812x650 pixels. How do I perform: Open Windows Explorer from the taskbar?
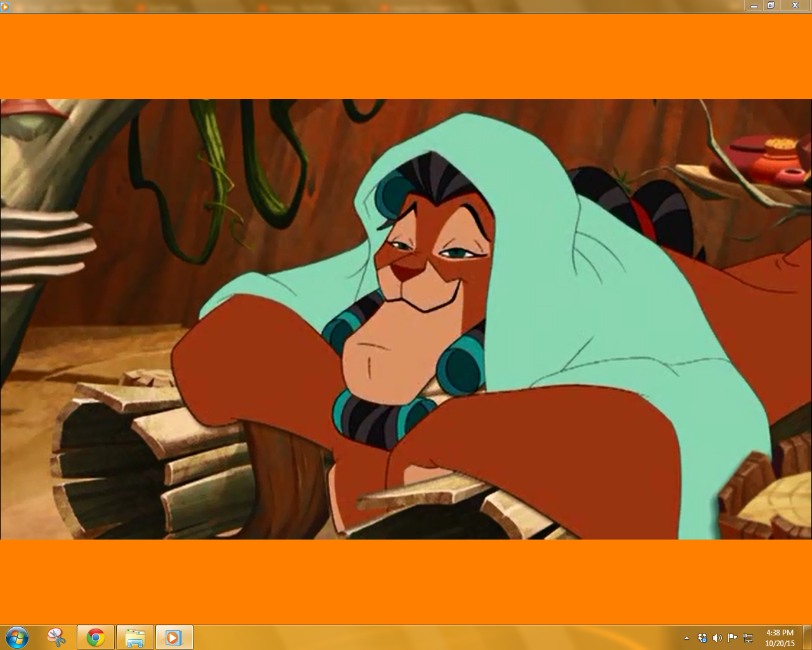(x=135, y=637)
